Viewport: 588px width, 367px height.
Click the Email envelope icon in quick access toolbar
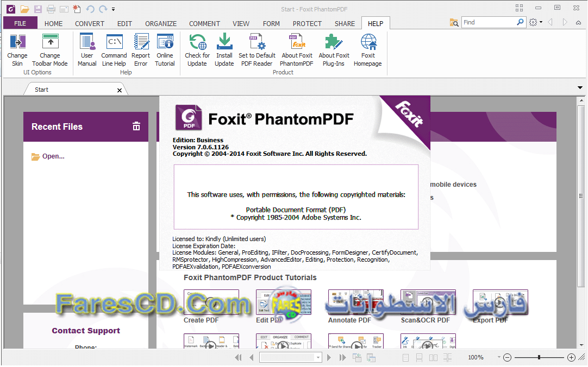64,9
